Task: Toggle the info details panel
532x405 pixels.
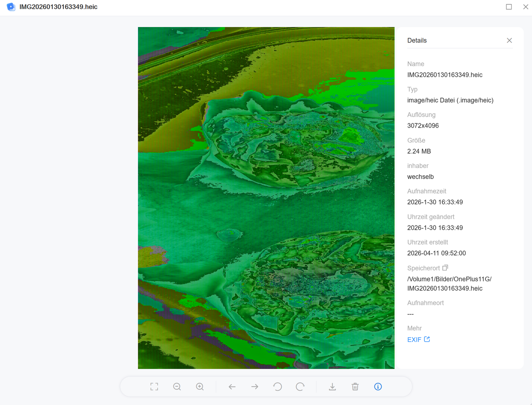Action: point(378,387)
